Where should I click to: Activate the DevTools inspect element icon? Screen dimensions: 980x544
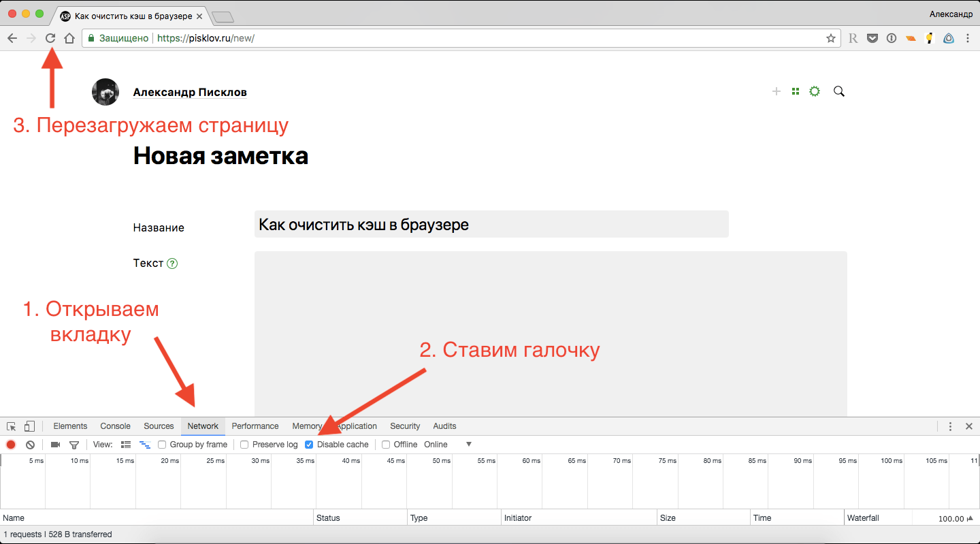click(x=12, y=426)
